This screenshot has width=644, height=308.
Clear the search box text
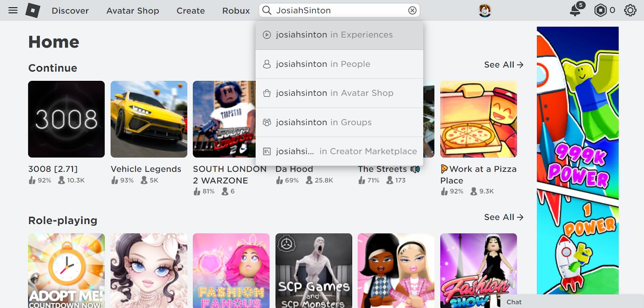pos(412,10)
